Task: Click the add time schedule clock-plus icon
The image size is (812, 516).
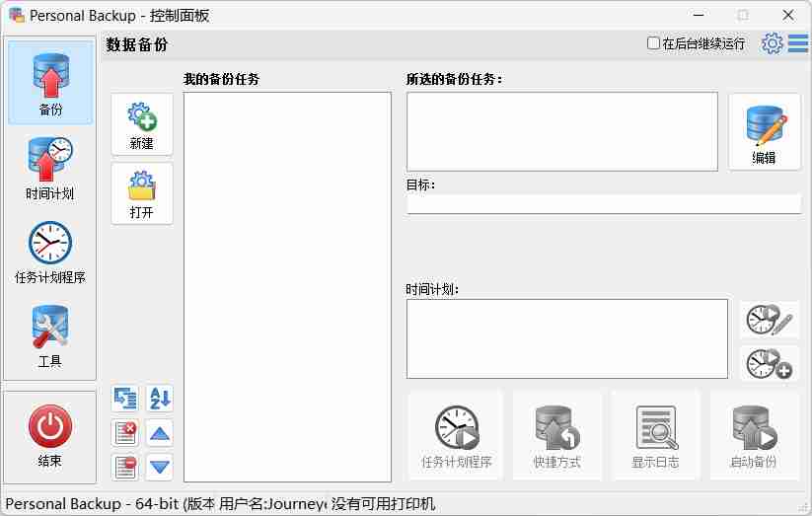Action: [770, 363]
